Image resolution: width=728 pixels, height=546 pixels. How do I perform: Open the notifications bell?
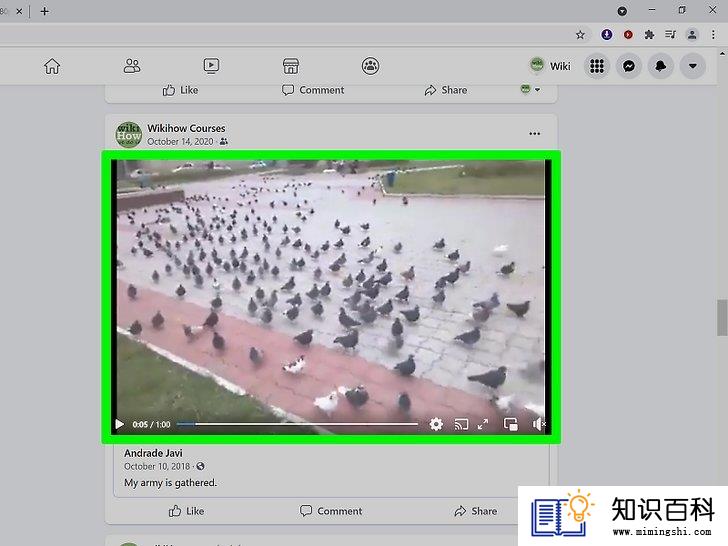(660, 66)
